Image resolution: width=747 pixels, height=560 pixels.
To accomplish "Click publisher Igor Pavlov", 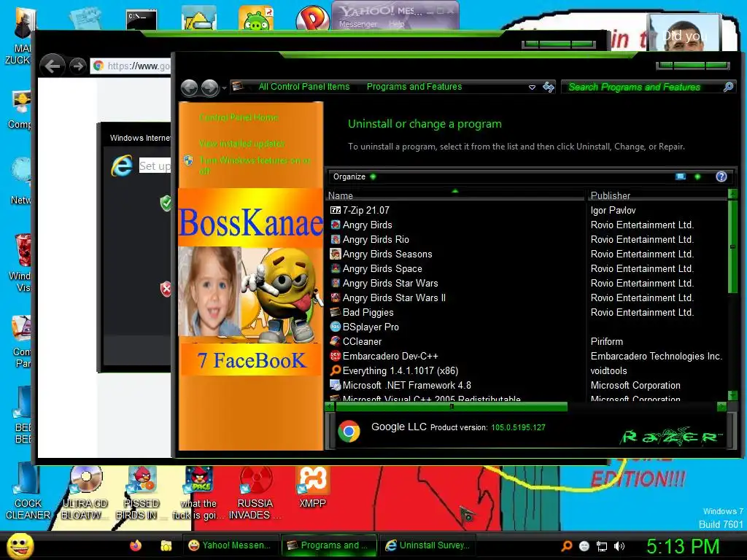I will [x=613, y=210].
